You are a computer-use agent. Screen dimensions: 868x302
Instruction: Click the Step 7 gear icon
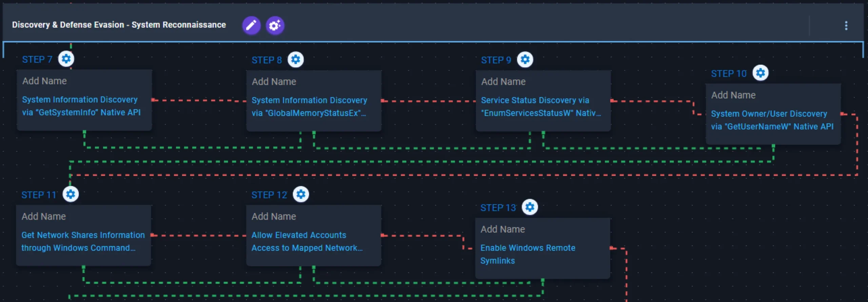pyautogui.click(x=66, y=59)
